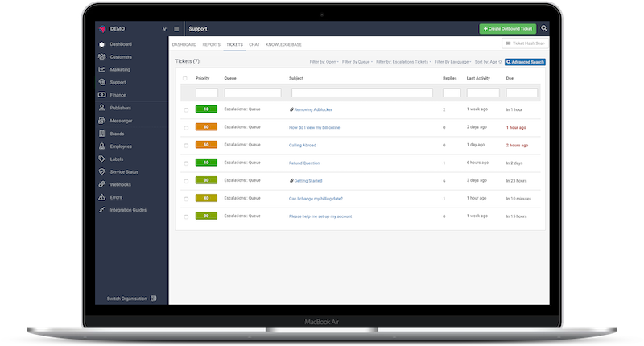Click the magnifier search icon in top bar

point(544,28)
